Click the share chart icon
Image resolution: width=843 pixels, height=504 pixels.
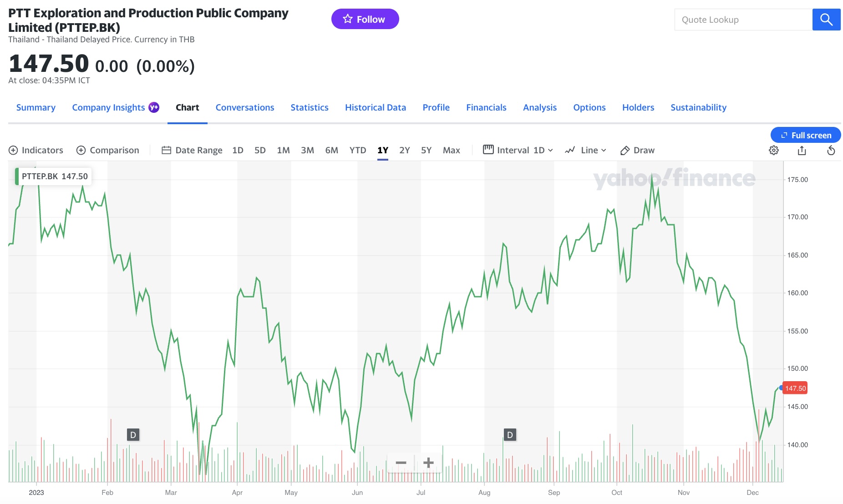[x=802, y=150]
